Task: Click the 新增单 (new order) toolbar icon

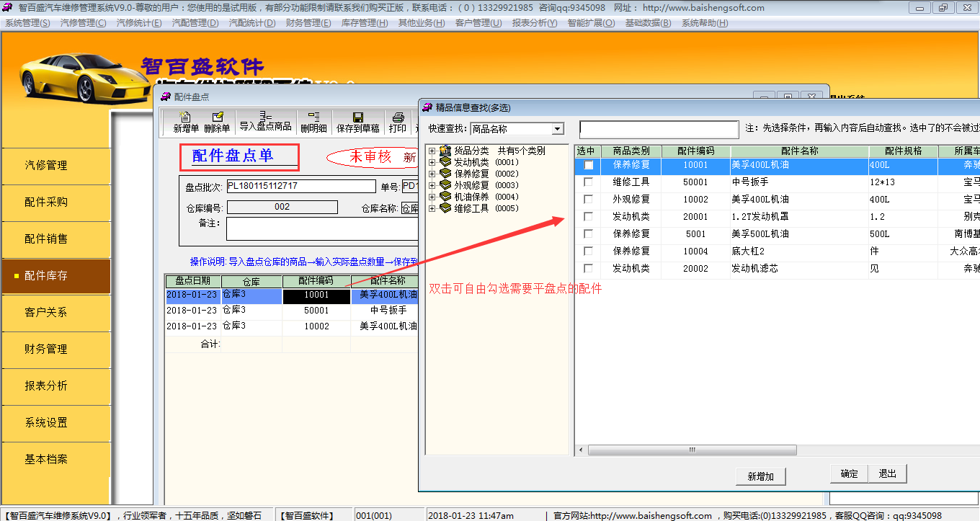Action: 186,117
